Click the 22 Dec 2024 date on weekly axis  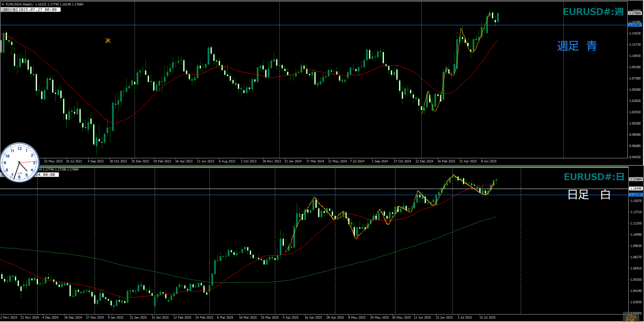[424, 161]
